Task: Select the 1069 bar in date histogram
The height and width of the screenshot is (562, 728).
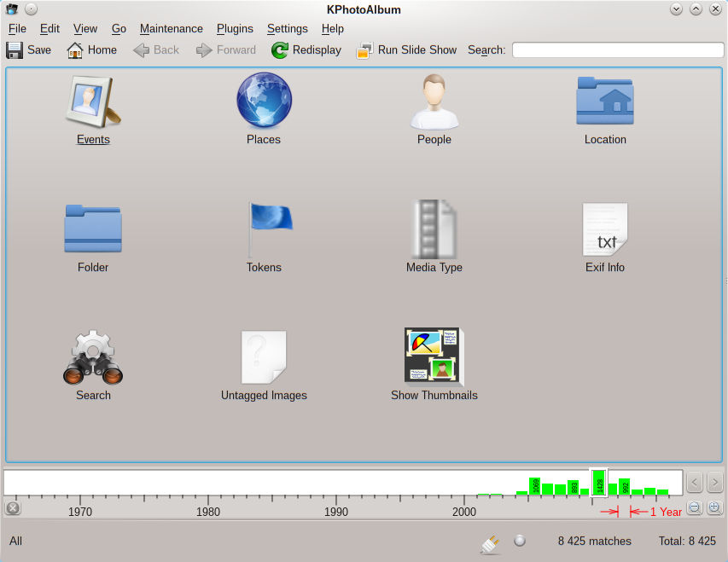Action: point(535,486)
